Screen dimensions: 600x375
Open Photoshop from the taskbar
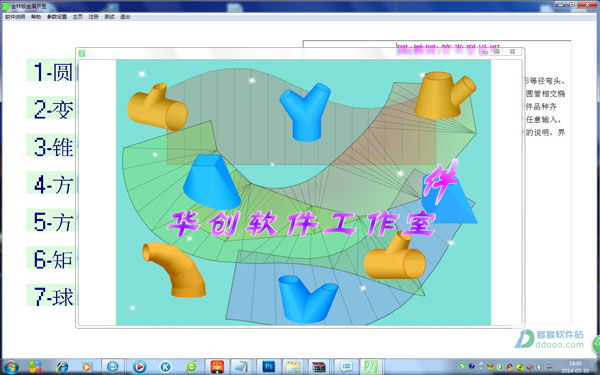[x=268, y=367]
